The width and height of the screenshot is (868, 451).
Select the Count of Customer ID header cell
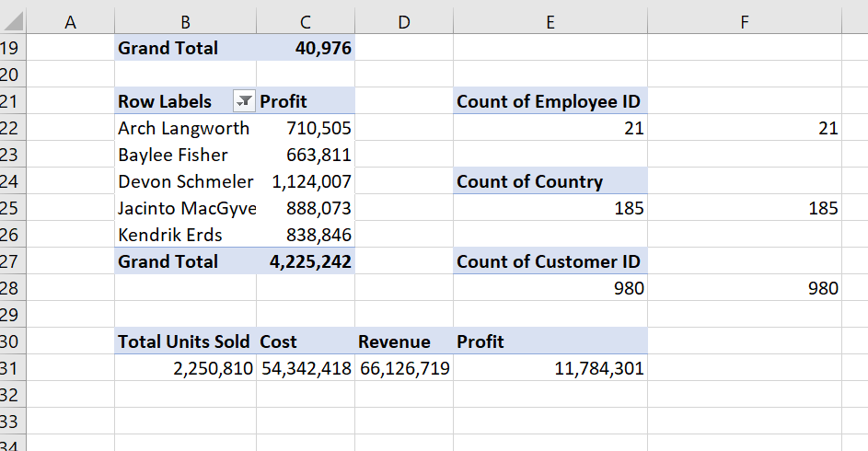pos(549,261)
